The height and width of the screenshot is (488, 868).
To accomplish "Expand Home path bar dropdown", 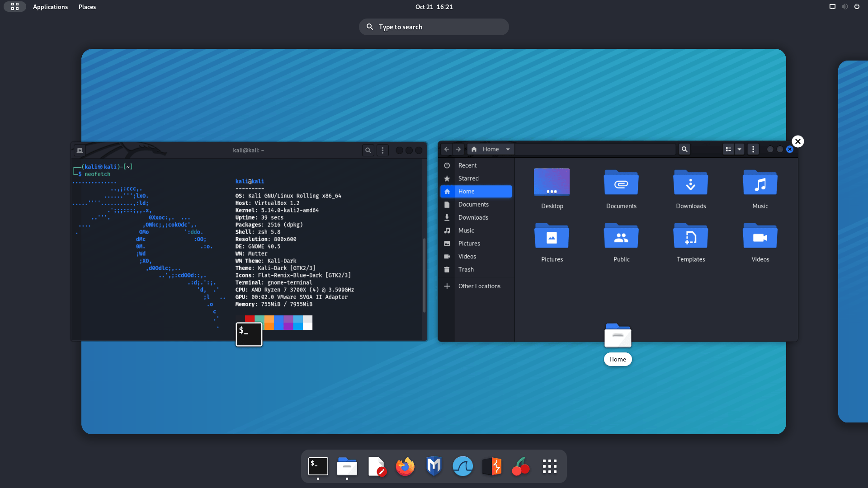I will click(x=508, y=149).
